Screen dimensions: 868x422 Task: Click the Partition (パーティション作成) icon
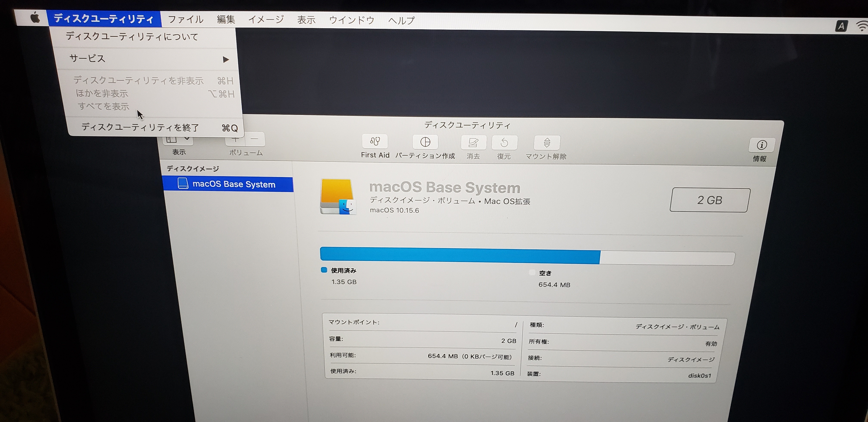pyautogui.click(x=425, y=142)
